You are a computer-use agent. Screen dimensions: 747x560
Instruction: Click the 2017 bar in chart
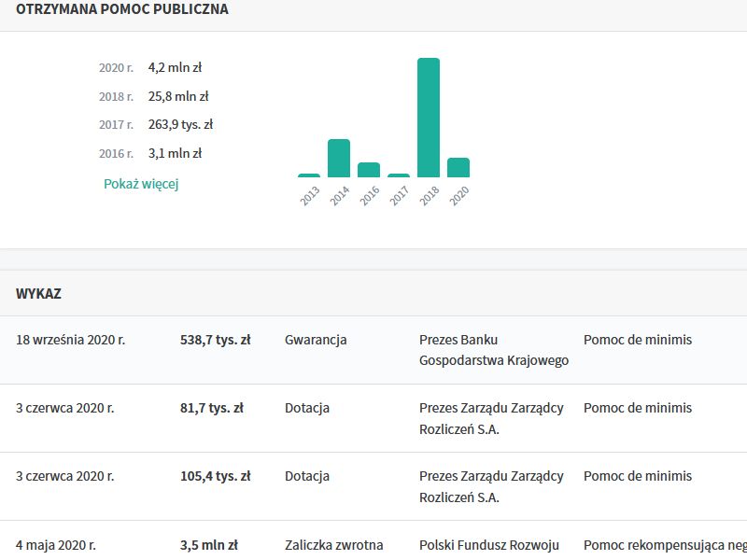point(399,175)
